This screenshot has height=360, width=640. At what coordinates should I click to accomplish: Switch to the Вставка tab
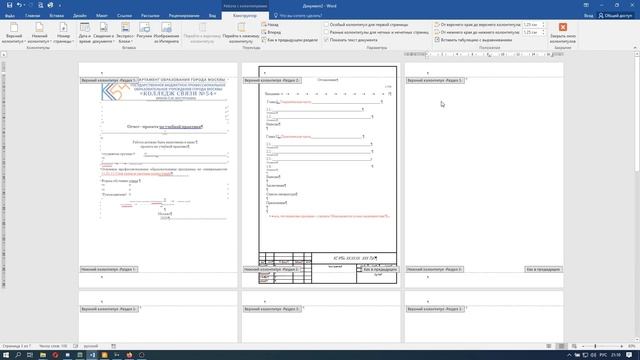tap(56, 16)
